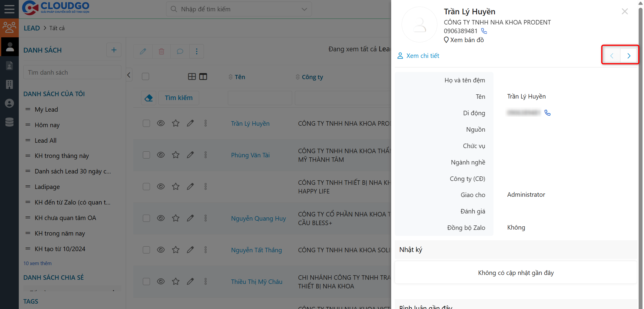
Task: Open the KH trong tháng này list
Action: coord(62,156)
